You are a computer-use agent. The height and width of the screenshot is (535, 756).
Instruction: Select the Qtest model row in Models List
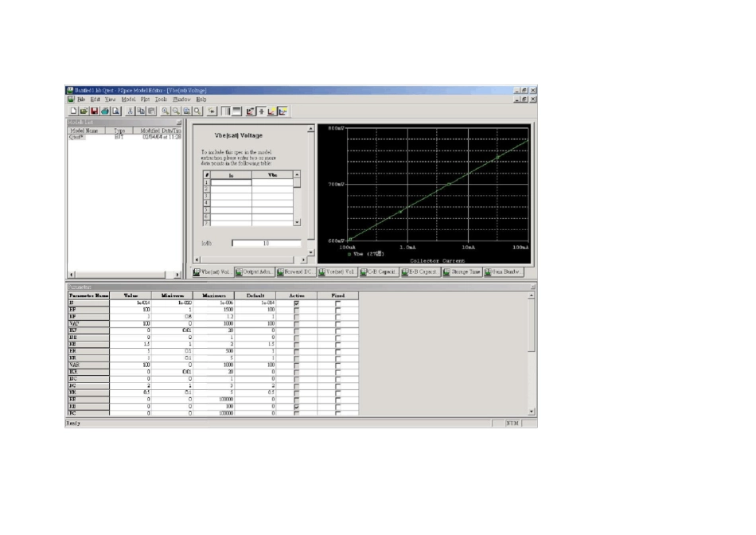[124, 137]
